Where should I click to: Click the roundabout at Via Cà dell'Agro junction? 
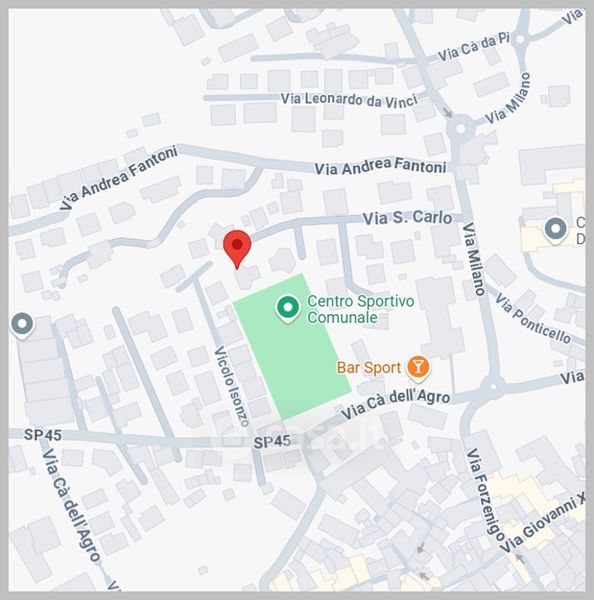pyautogui.click(x=493, y=387)
